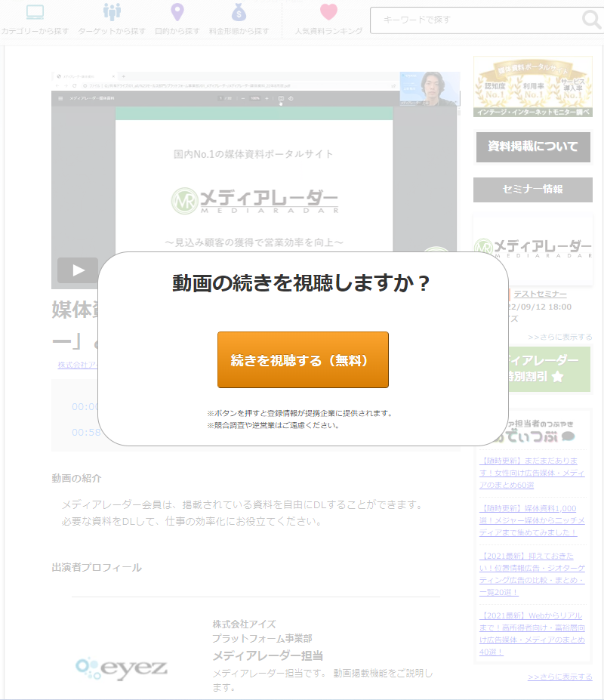Open the 目的から探す pin icon
Screen dimensions: 604x700
coord(177,13)
